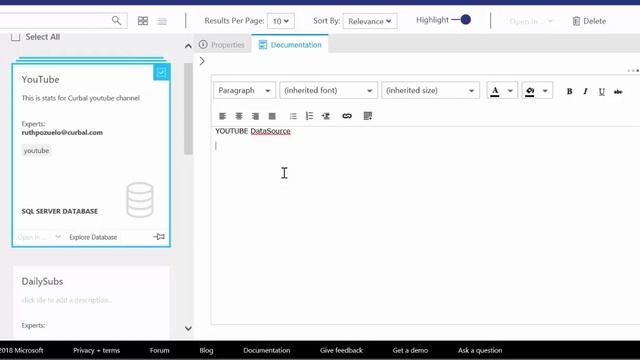Insert a hyperlink
The image size is (640, 360).
click(347, 116)
